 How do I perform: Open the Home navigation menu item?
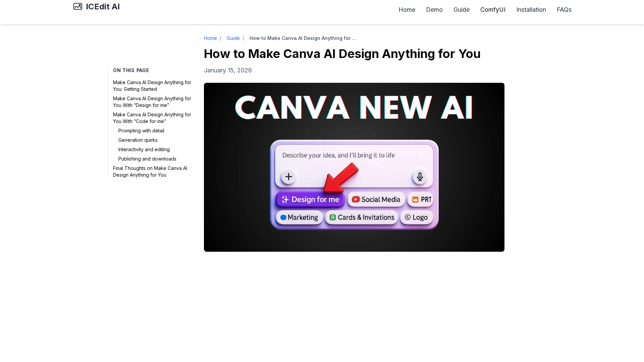pos(407,10)
